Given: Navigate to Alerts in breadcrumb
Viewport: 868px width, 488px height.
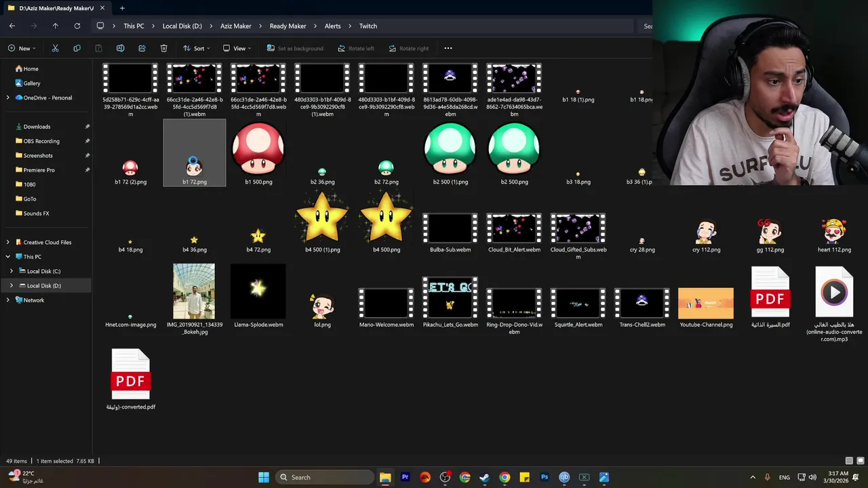Looking at the screenshot, I should click(332, 26).
